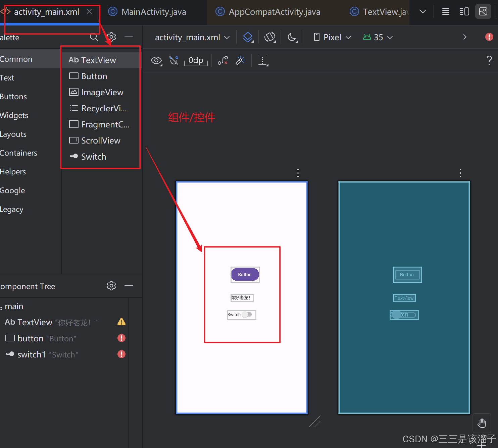Toggle the view options eye icon
The image size is (498, 448).
coord(156,61)
